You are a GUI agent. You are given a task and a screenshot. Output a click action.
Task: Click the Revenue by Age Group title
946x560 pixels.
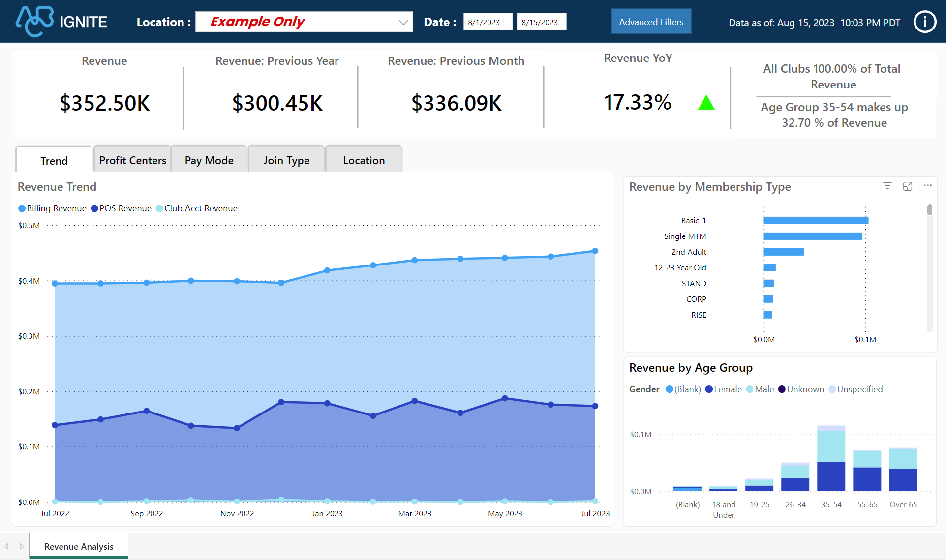[x=691, y=368]
